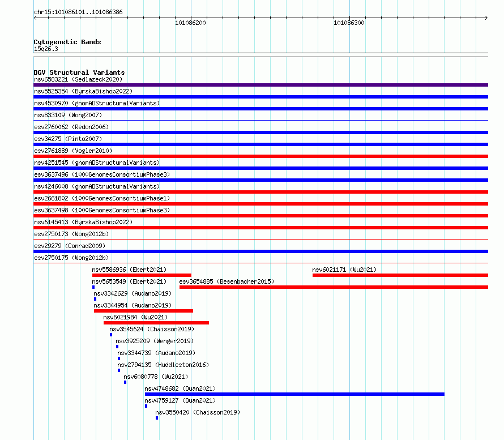Open the esv2760062 (Redon2006) variant label

(71, 127)
